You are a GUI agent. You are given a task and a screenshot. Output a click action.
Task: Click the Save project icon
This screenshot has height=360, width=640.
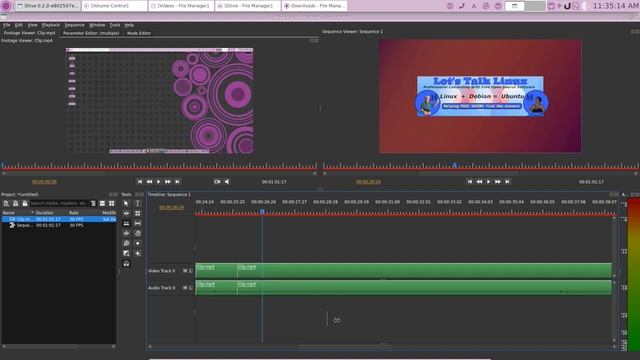point(25,203)
